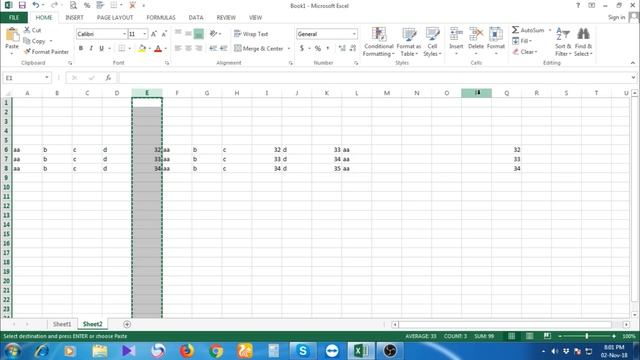Toggle Center horizontal alignment
Image resolution: width=640 pixels, height=360 pixels.
(x=188, y=49)
